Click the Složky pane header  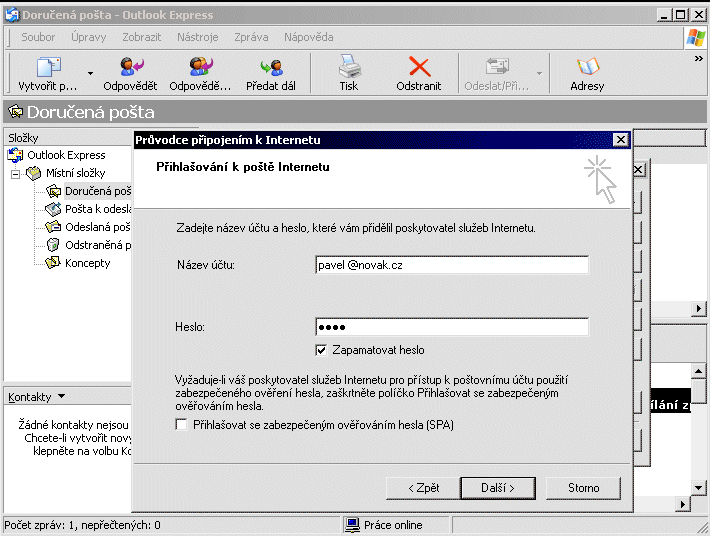(68, 138)
